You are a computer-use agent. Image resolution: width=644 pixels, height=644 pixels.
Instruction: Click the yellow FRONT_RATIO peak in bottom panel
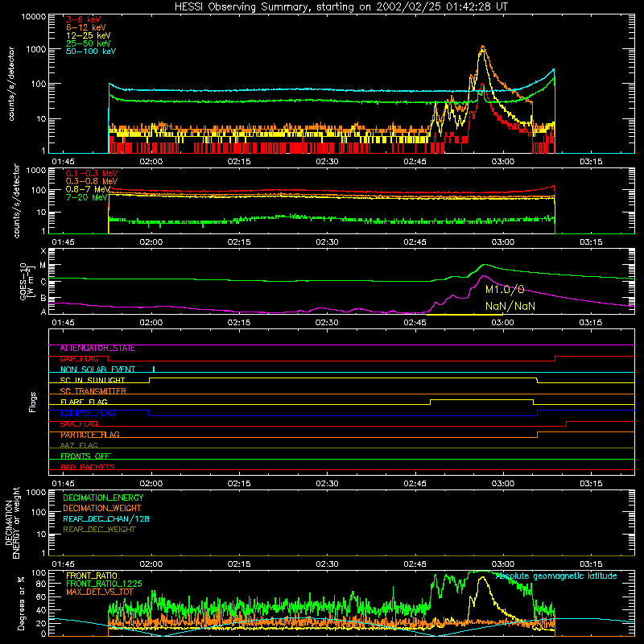(482, 577)
